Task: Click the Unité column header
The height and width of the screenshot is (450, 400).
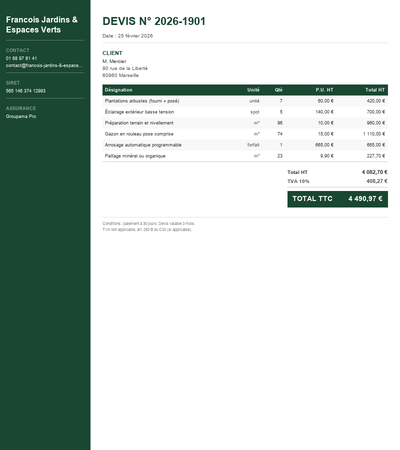Action: point(253,90)
